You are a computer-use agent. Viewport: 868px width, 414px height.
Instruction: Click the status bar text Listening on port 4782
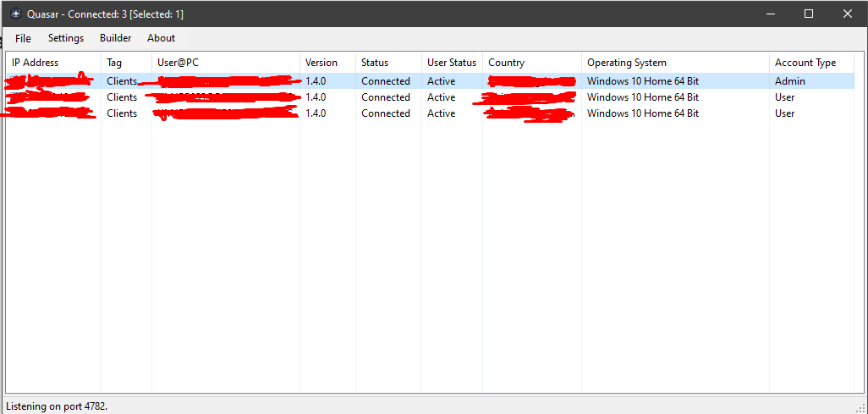pos(57,406)
